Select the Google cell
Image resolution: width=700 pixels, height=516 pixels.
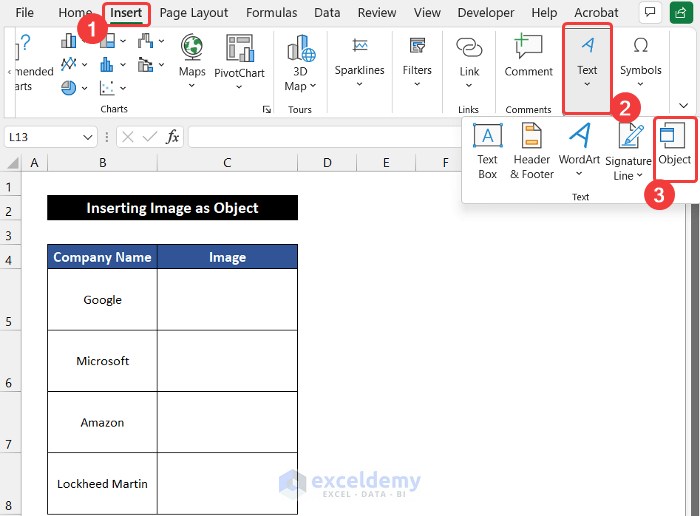point(102,300)
